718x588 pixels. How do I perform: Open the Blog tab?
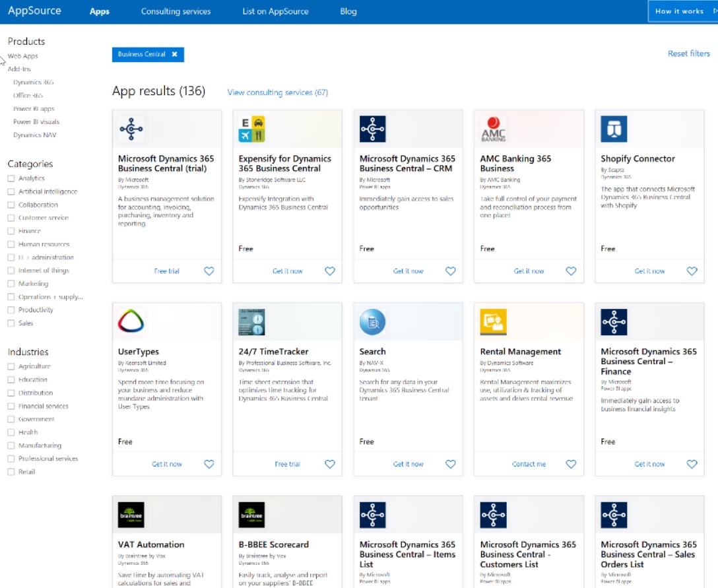pos(348,11)
